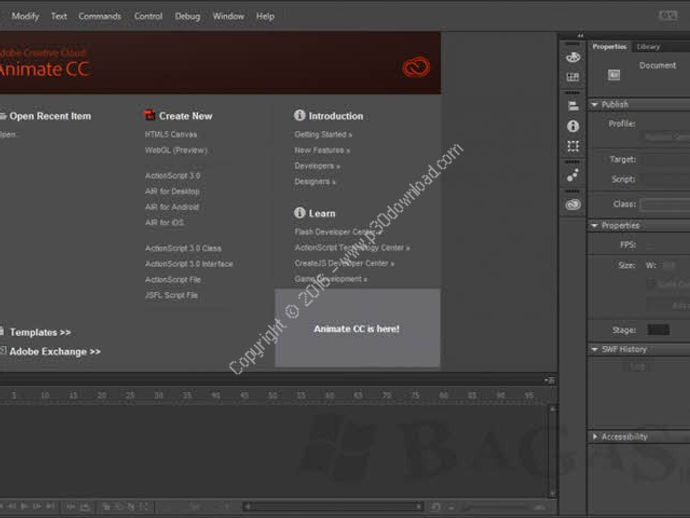
Task: Click the Creative Cloud logo in banner
Action: coord(415,67)
